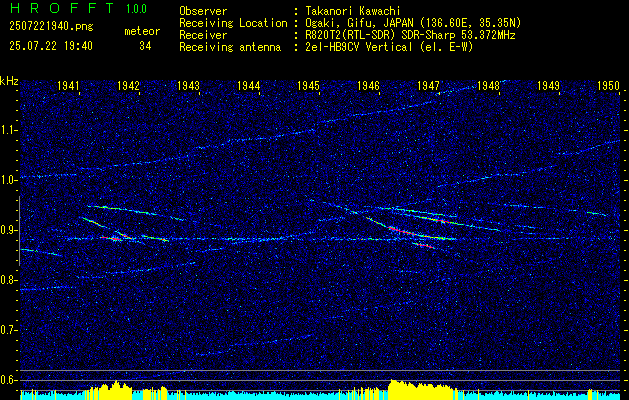Click frequency axis label 0.9

click(x=8, y=230)
